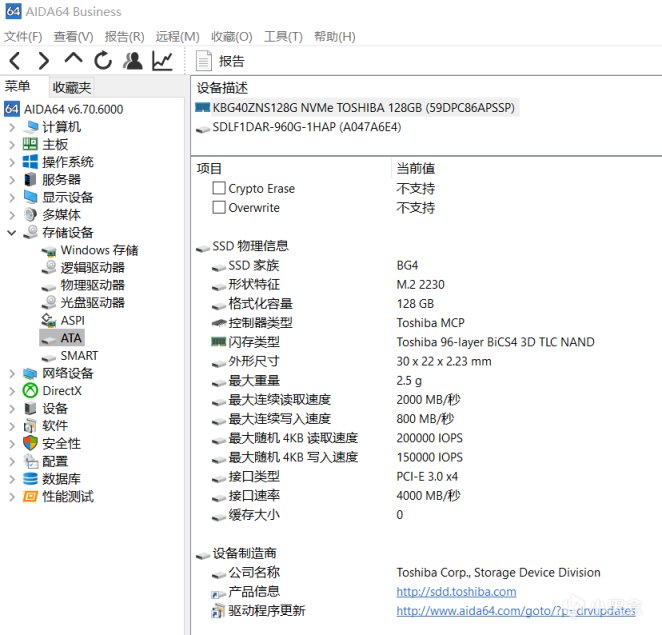
Task: Click the 报告 button label
Action: coord(231,61)
